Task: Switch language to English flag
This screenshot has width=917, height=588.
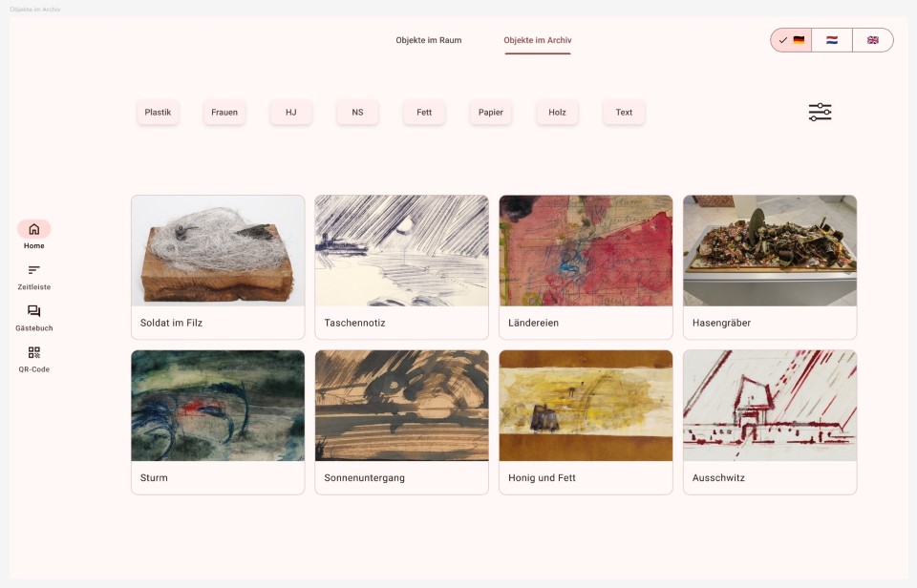Action: click(x=872, y=40)
